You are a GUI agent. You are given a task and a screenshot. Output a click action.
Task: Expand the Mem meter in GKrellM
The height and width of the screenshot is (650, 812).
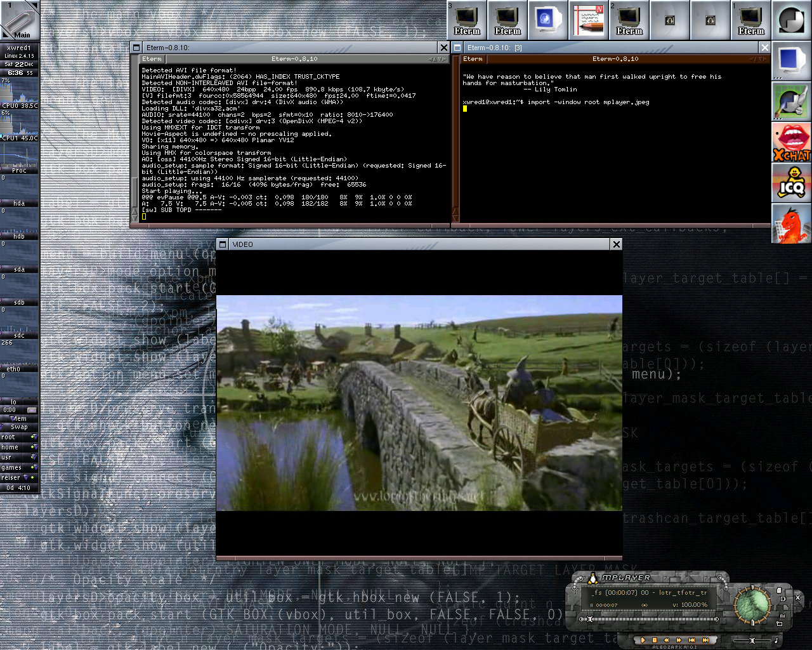tap(20, 418)
